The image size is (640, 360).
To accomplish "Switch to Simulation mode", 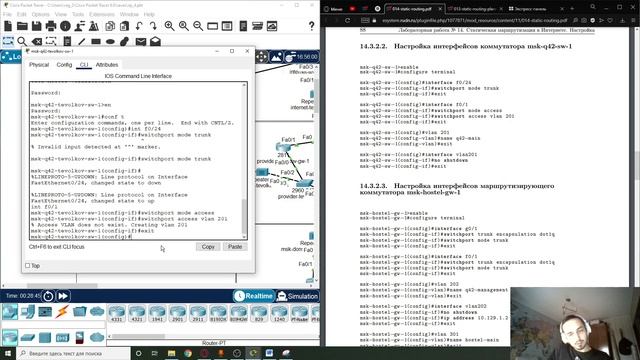I will pos(298,296).
